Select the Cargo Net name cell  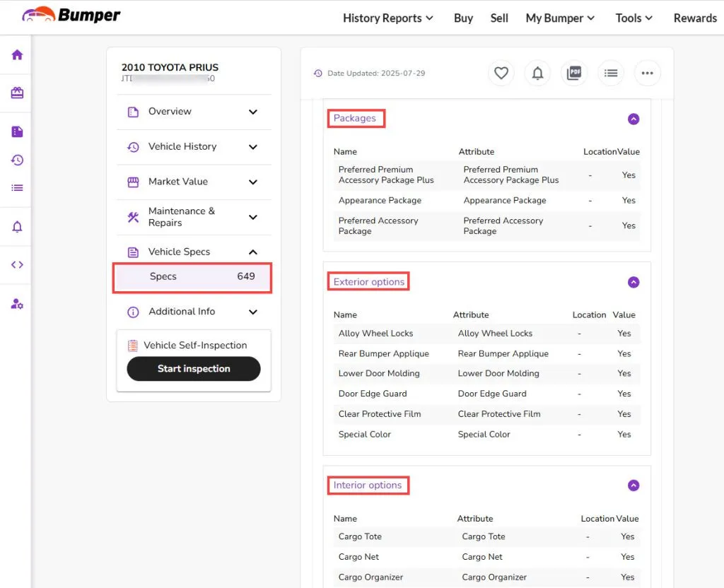click(x=358, y=557)
